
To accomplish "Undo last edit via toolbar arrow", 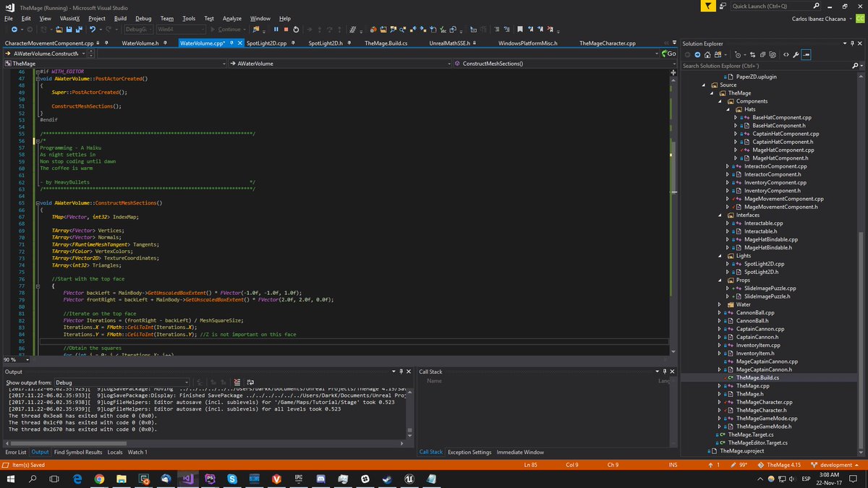I will [93, 30].
